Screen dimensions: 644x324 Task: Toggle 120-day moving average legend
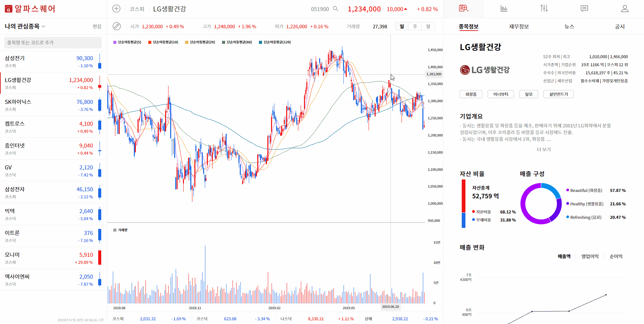tap(275, 42)
